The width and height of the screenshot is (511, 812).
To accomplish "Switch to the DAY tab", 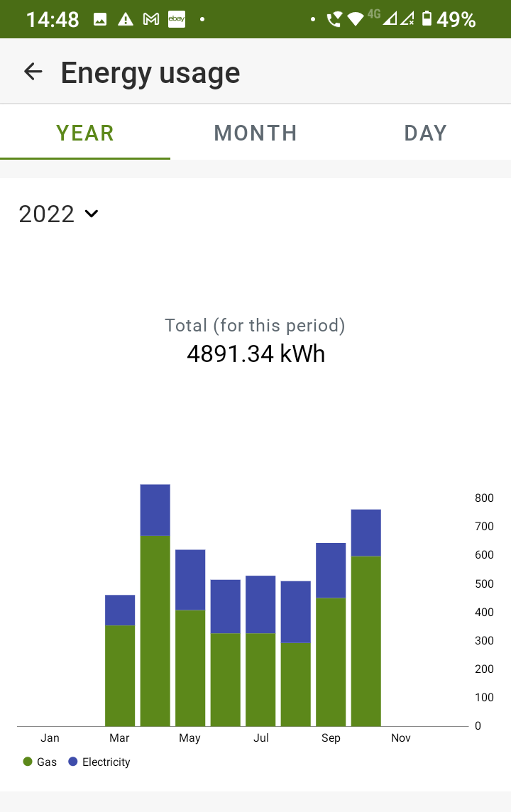I will [425, 133].
